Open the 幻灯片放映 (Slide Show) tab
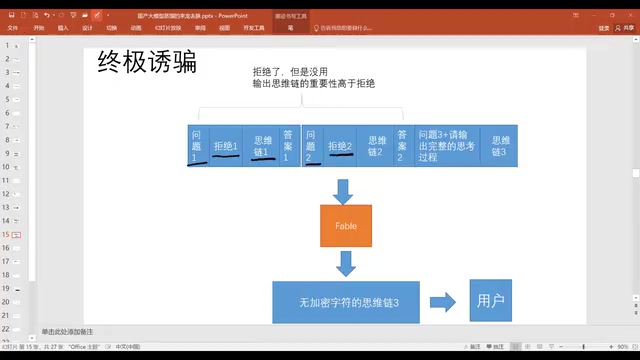This screenshot has width=640, height=360. tap(168, 28)
